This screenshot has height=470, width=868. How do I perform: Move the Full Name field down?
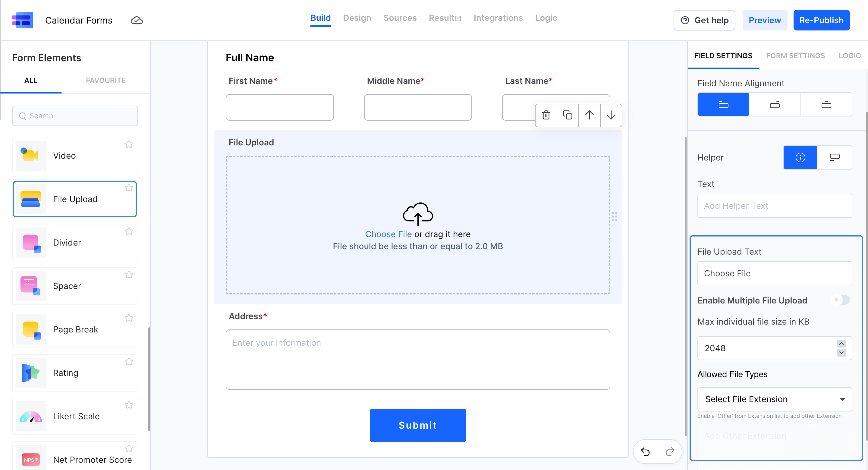[x=611, y=115]
